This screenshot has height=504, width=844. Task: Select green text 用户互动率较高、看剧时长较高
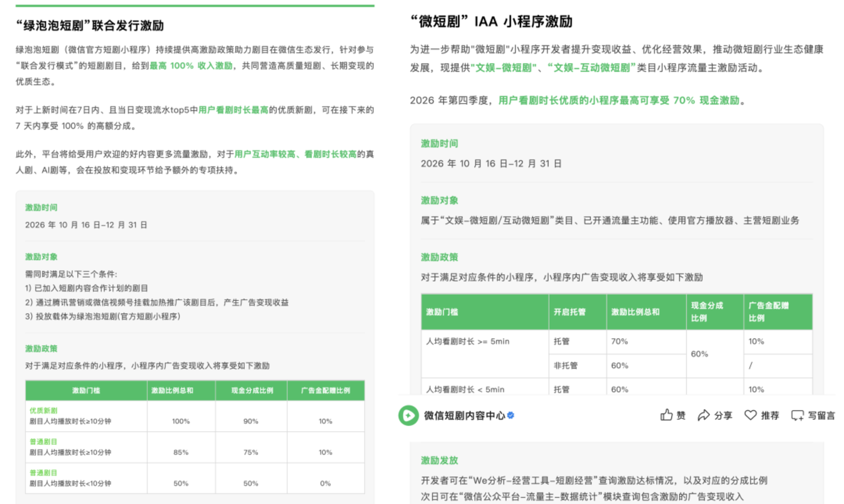coord(295,154)
